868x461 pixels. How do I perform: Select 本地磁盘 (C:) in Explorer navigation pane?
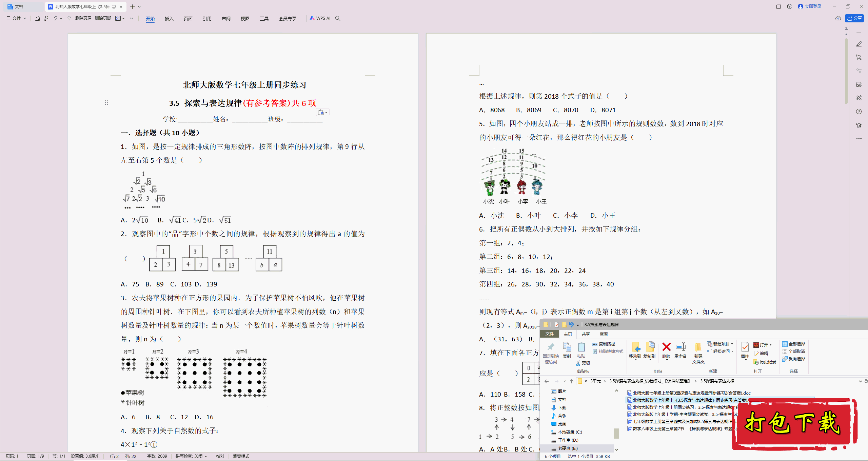(x=566, y=432)
